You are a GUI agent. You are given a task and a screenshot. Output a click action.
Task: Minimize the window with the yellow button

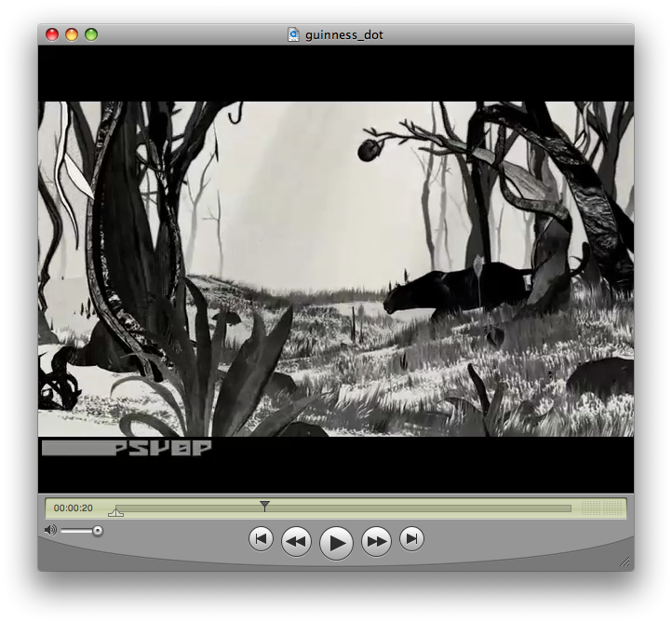72,34
